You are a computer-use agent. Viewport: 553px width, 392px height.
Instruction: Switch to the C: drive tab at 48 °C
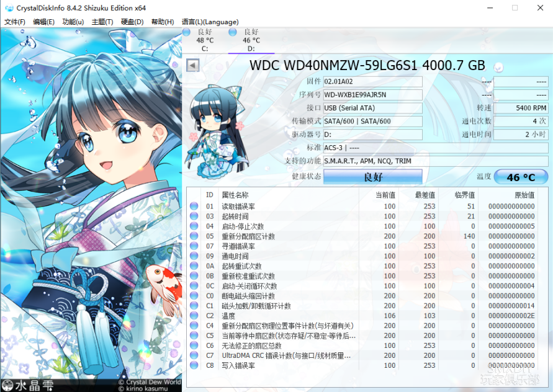tap(205, 40)
